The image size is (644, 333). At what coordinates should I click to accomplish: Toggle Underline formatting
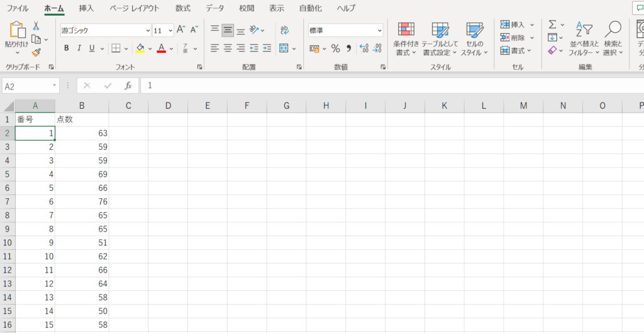click(x=92, y=48)
